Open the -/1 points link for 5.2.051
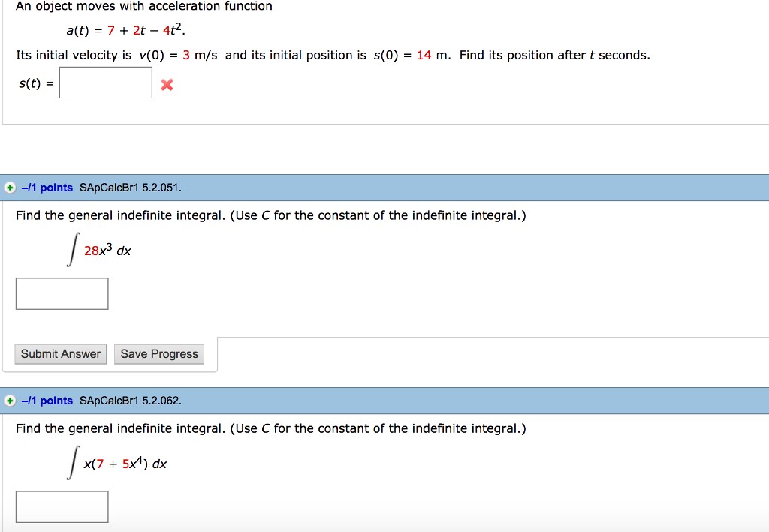 47,188
